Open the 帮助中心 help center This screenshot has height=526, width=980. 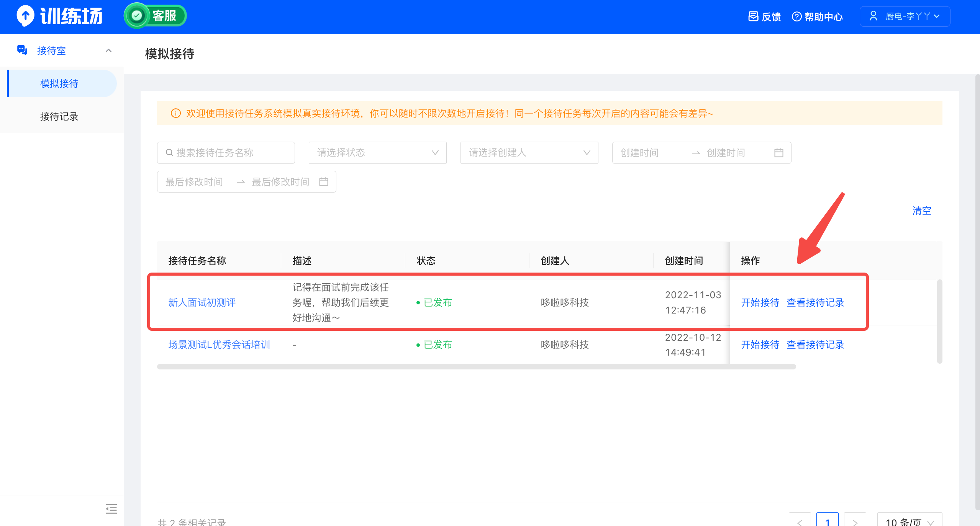tap(817, 16)
